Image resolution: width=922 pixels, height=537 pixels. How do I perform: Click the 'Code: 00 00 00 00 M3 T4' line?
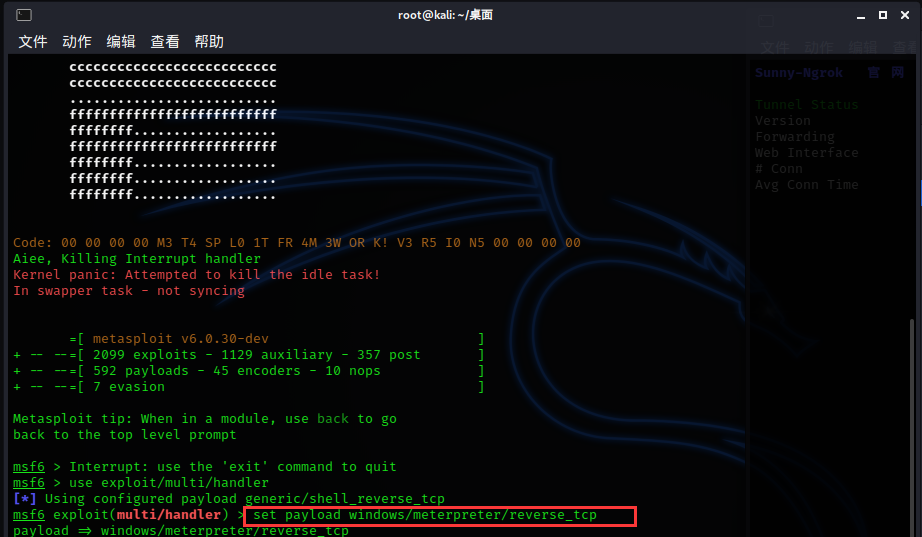pyautogui.click(x=297, y=243)
